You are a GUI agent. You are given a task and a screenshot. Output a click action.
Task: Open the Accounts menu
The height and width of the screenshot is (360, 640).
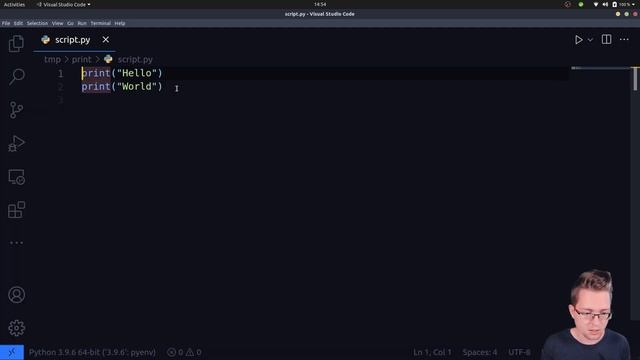(16, 295)
